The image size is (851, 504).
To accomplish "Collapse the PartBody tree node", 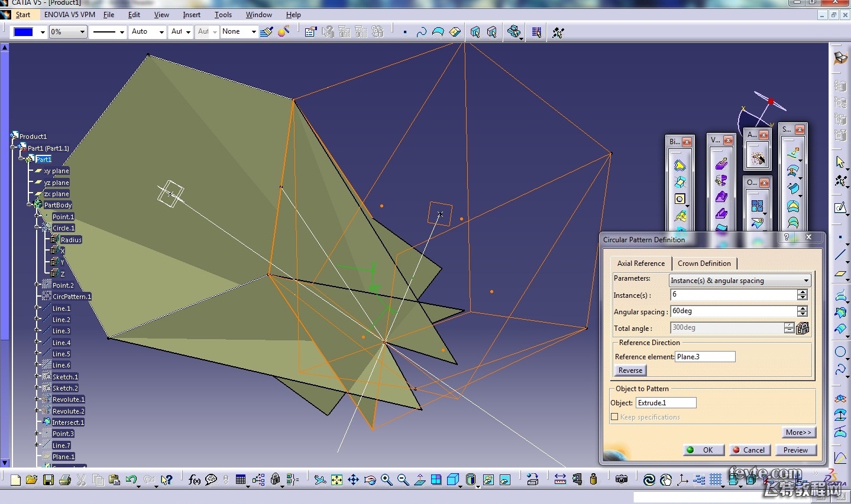I will click(29, 205).
